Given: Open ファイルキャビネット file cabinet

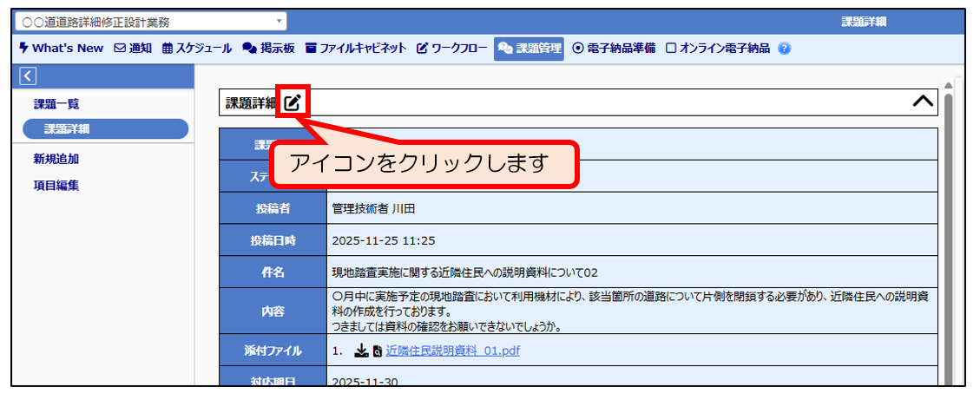Looking at the screenshot, I should (355, 49).
